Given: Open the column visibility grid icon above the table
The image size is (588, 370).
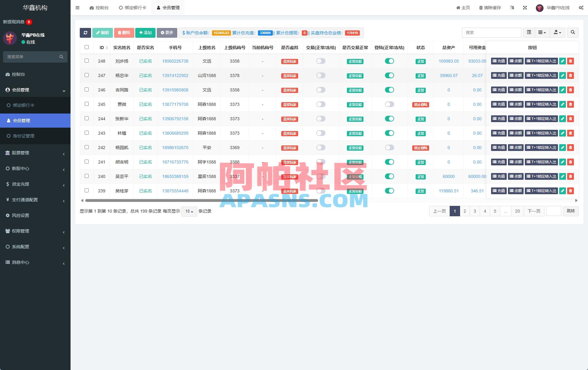Looking at the screenshot, I should (x=541, y=33).
